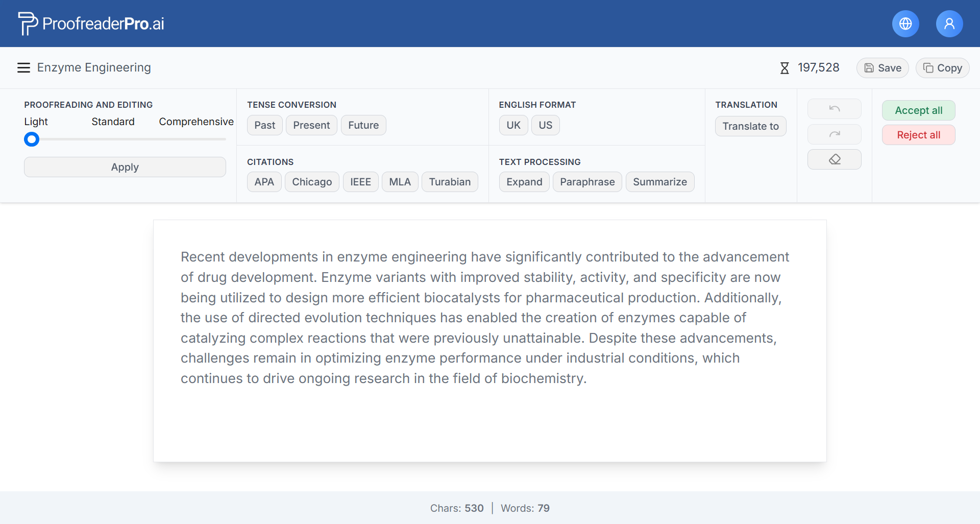Click the undo arrow button
Viewport: 980px width, 524px height.
coord(834,109)
